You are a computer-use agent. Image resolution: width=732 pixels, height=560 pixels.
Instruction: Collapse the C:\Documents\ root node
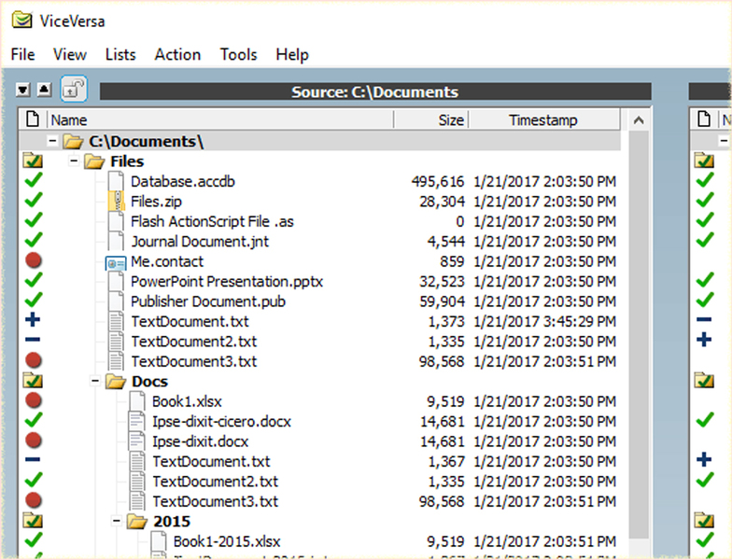[x=52, y=140]
